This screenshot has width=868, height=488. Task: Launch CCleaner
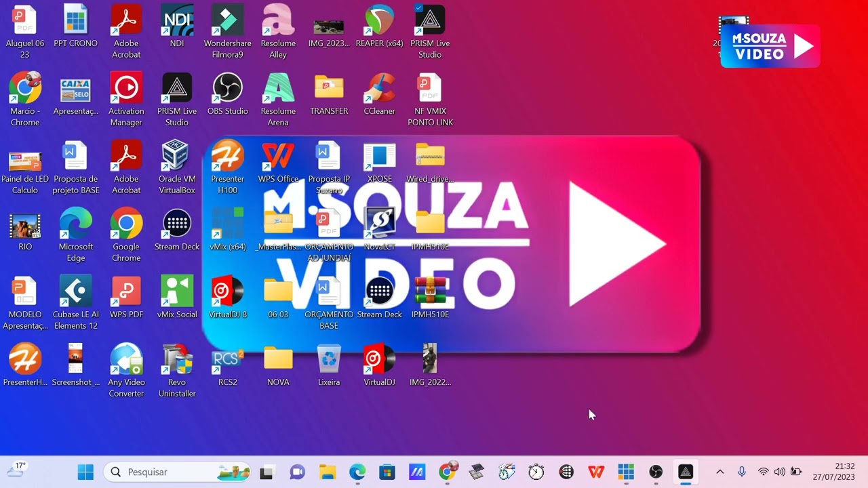coord(379,94)
